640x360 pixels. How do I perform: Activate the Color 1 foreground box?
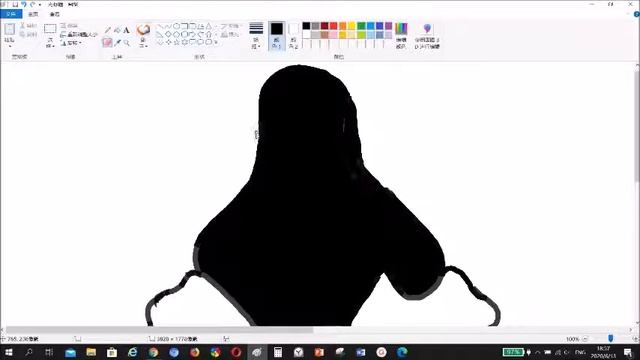(276, 36)
